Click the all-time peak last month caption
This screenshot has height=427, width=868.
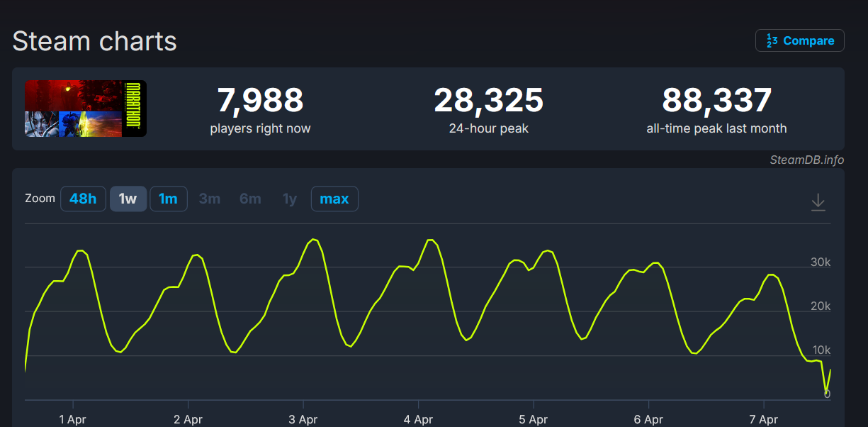point(717,128)
